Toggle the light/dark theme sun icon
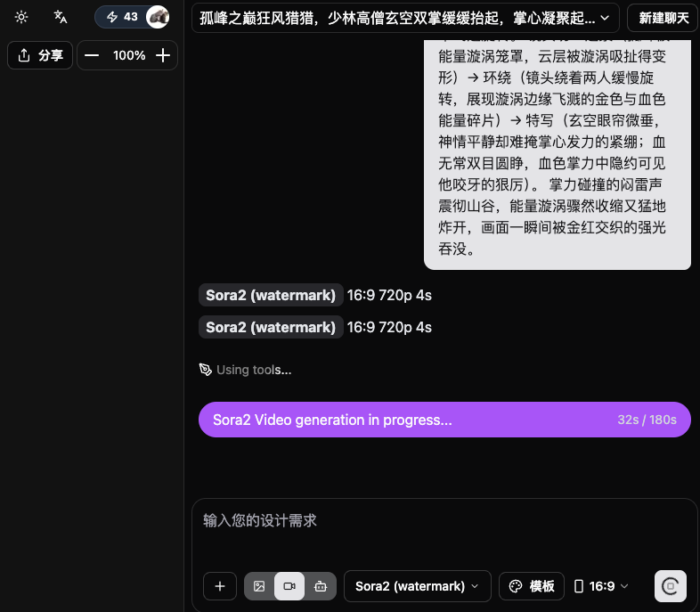The width and height of the screenshot is (700, 612). [x=21, y=17]
